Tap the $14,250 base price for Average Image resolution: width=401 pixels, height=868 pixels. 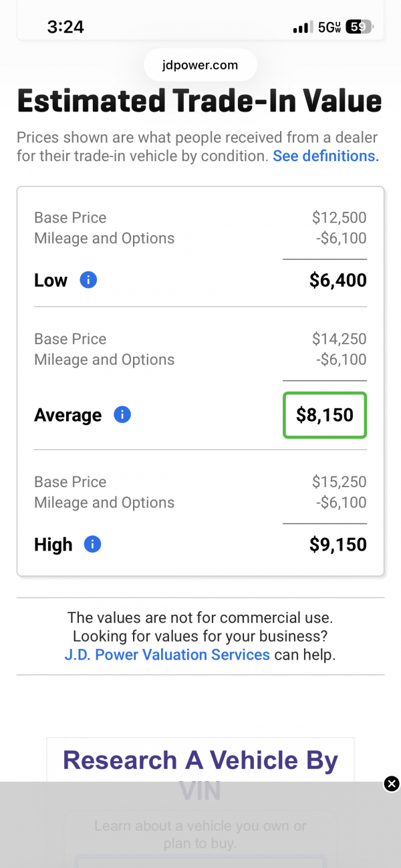pos(339,339)
